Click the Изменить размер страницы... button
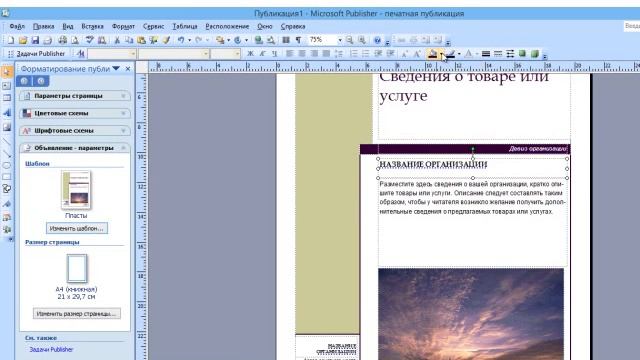The width and height of the screenshot is (640, 360). coord(77,313)
